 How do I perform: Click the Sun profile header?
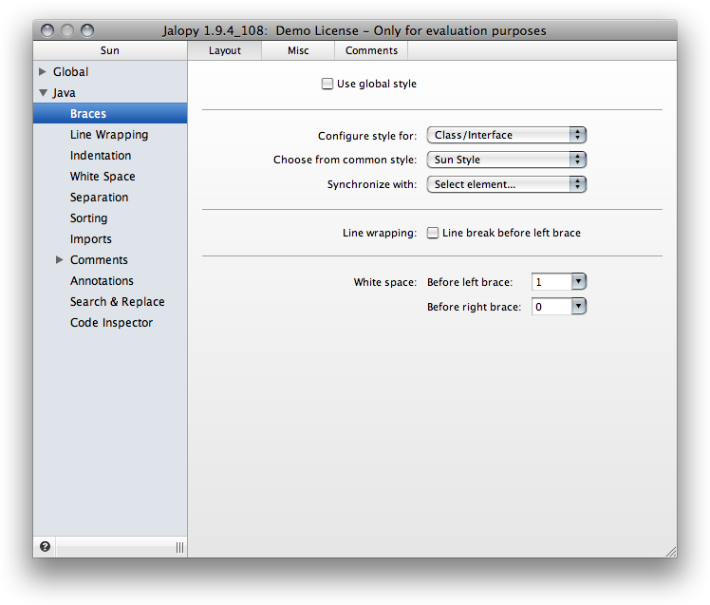[110, 50]
